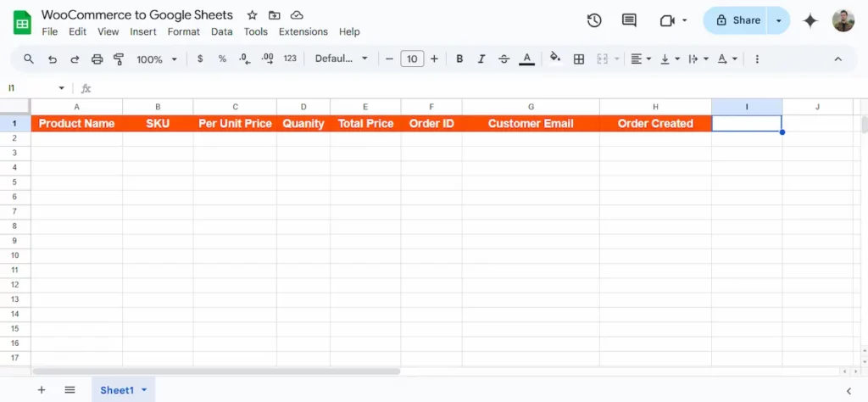Image resolution: width=868 pixels, height=402 pixels.
Task: Open the Tools menu
Action: pos(256,31)
